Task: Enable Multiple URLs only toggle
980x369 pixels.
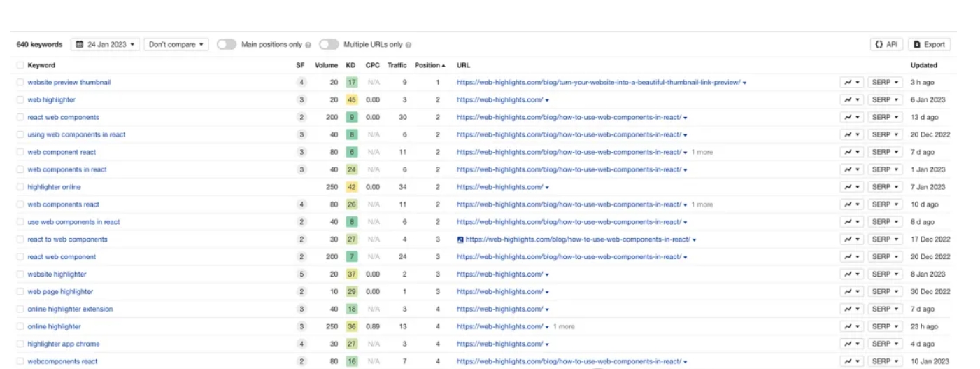Action: click(329, 44)
